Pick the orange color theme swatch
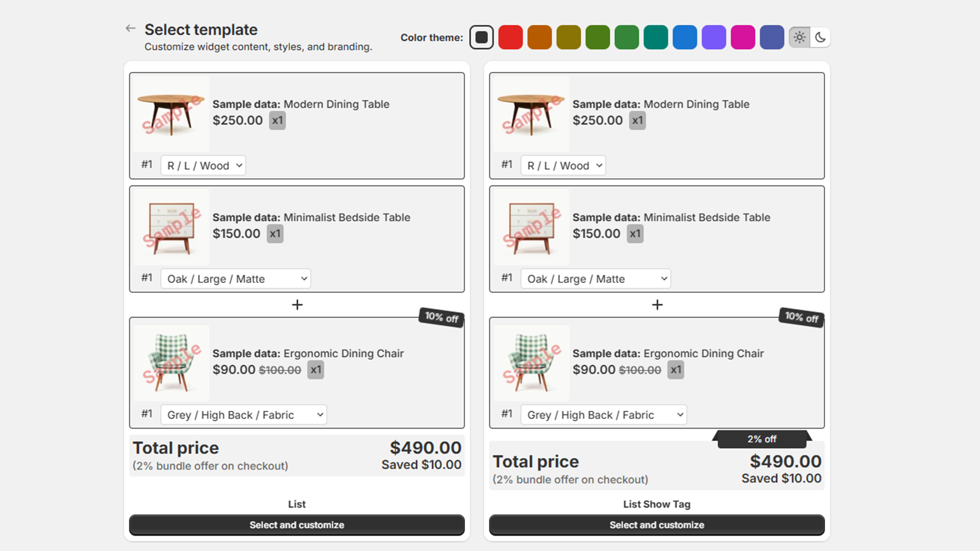Viewport: 980px width, 551px height. click(x=540, y=37)
